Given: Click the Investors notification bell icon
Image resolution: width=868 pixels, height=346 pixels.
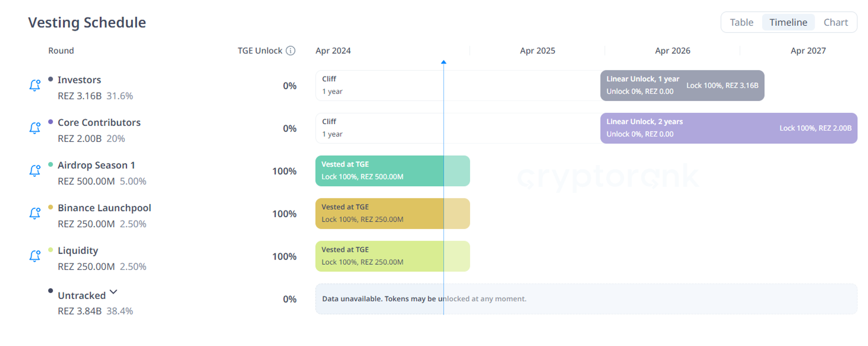Looking at the screenshot, I should pyautogui.click(x=35, y=85).
